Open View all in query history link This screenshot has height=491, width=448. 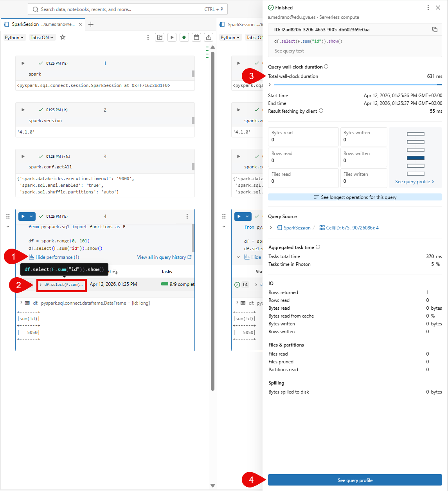click(164, 257)
